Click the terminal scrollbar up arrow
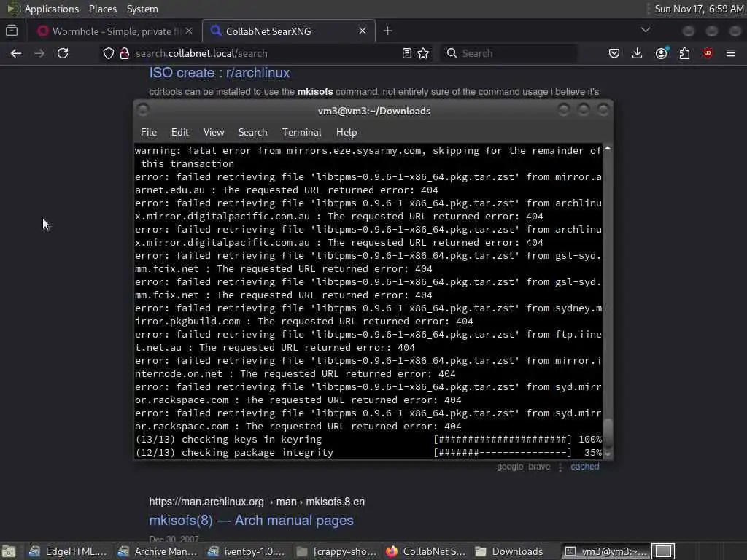 tap(608, 149)
